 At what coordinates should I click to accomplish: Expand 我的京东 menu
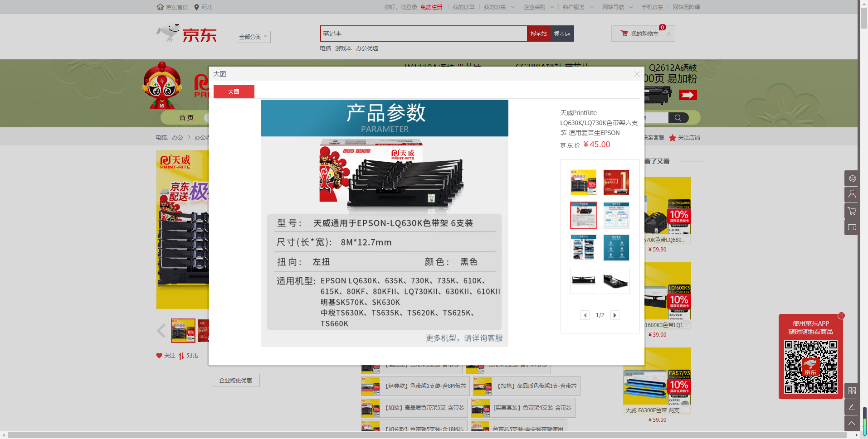pyautogui.click(x=499, y=7)
